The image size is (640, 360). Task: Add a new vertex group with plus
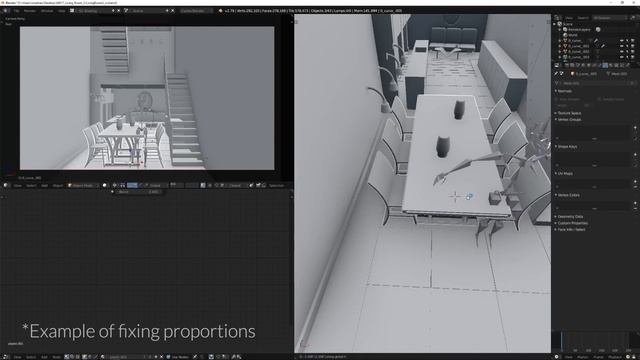[x=635, y=128]
